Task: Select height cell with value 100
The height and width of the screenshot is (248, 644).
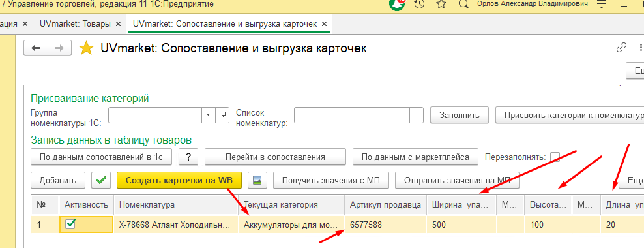Action: tap(548, 225)
